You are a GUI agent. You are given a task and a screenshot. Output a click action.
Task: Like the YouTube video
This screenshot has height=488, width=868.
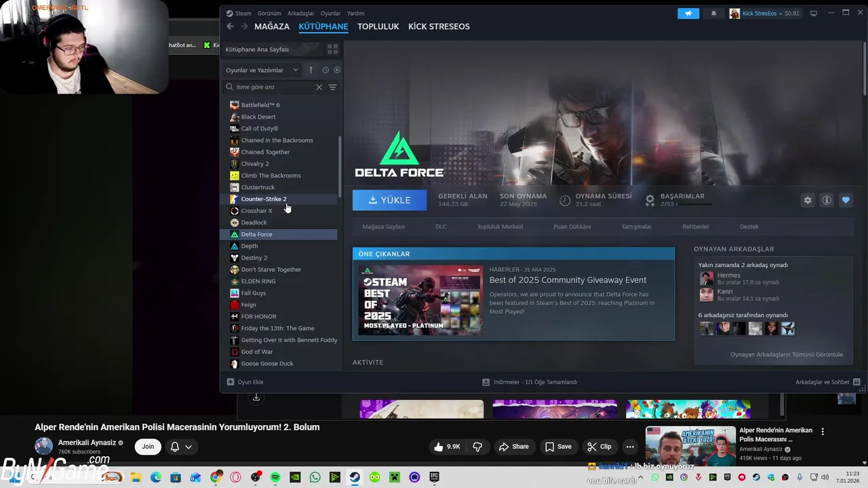pos(448,447)
